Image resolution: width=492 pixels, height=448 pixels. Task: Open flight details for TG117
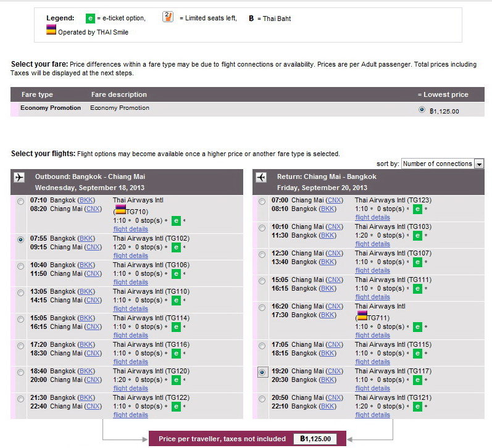pos(372,388)
